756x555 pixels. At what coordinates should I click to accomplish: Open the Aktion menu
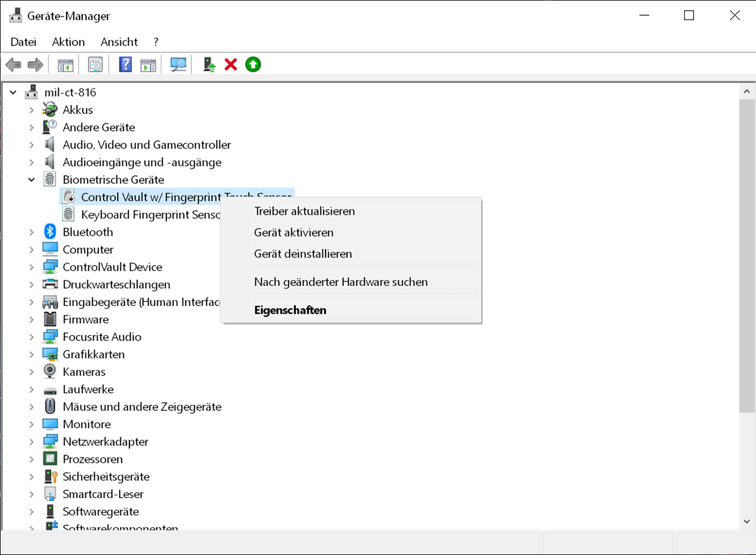click(x=68, y=42)
